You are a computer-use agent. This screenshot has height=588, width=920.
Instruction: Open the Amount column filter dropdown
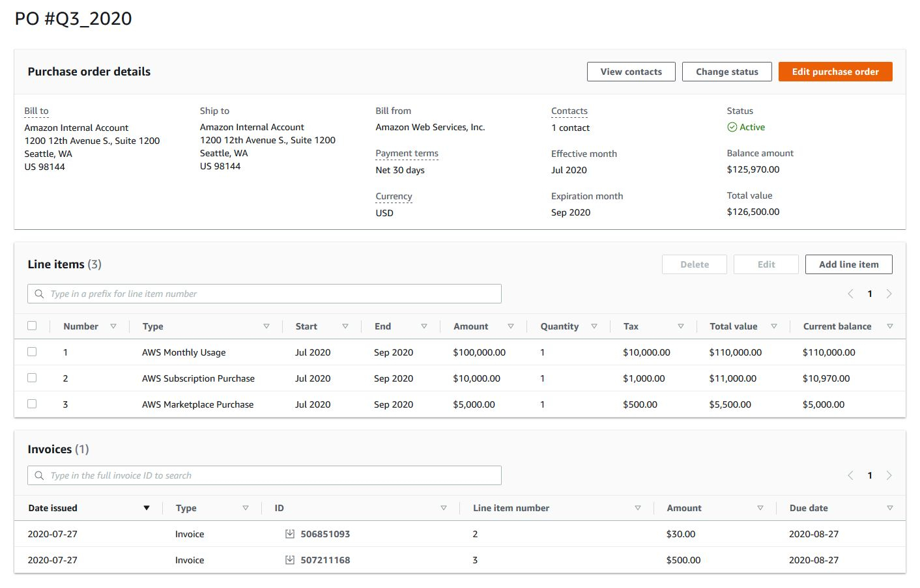(511, 326)
